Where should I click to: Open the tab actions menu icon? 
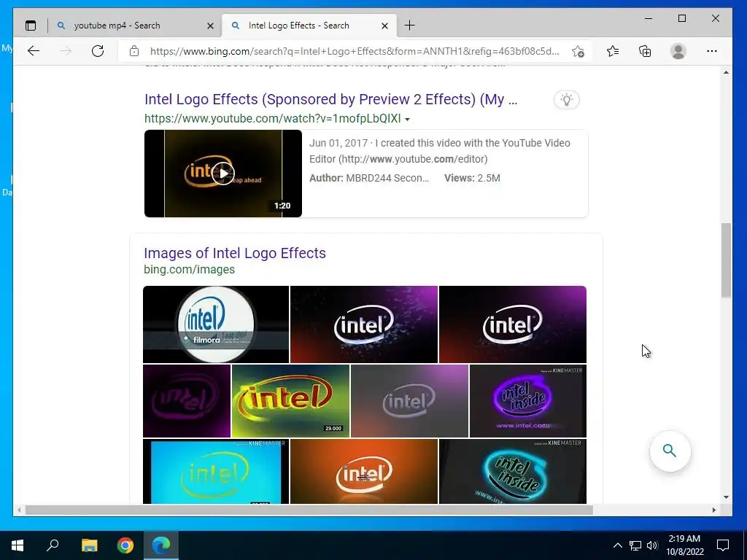(x=31, y=26)
